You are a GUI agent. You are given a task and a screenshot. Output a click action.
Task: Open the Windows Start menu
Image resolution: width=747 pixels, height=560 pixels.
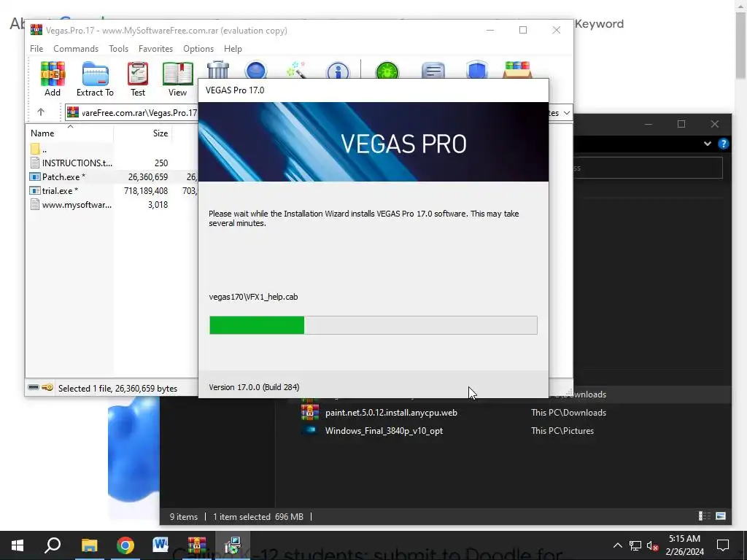click(x=18, y=545)
